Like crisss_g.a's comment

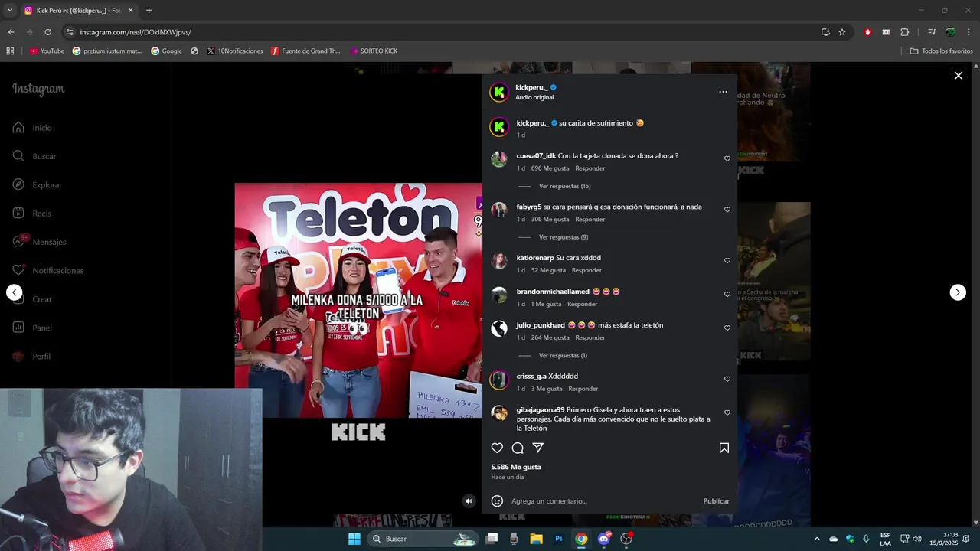click(727, 380)
